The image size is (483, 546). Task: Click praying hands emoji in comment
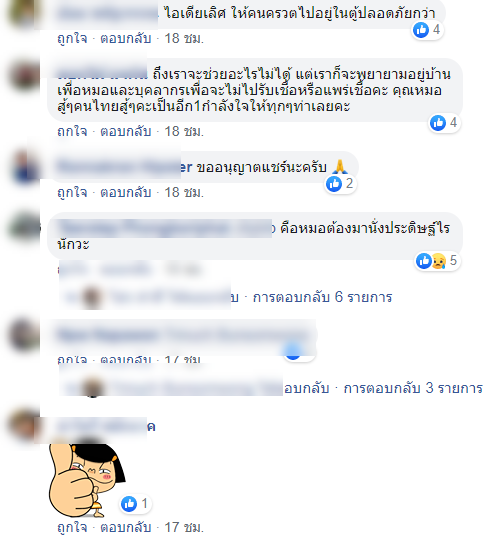[340, 167]
